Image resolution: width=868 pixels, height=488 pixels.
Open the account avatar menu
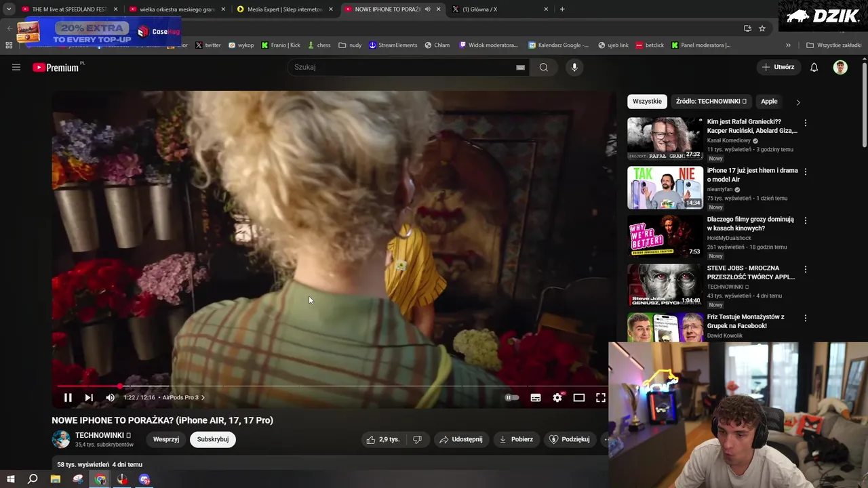click(840, 67)
